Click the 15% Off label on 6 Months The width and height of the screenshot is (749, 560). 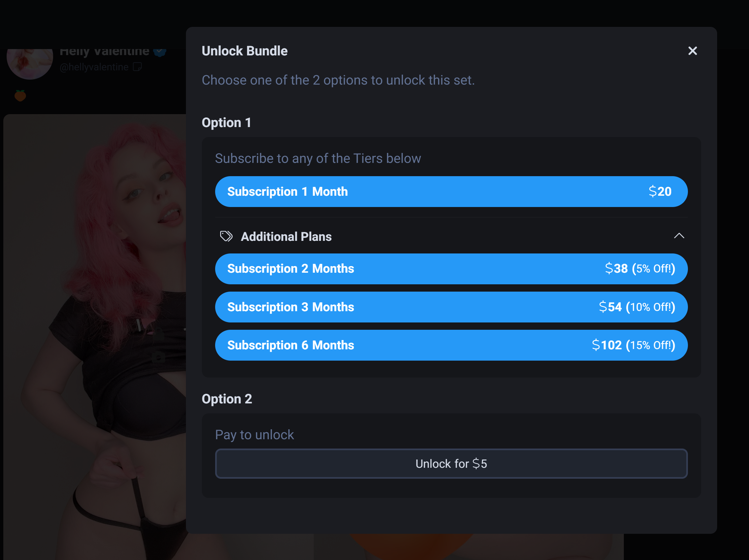pos(650,345)
